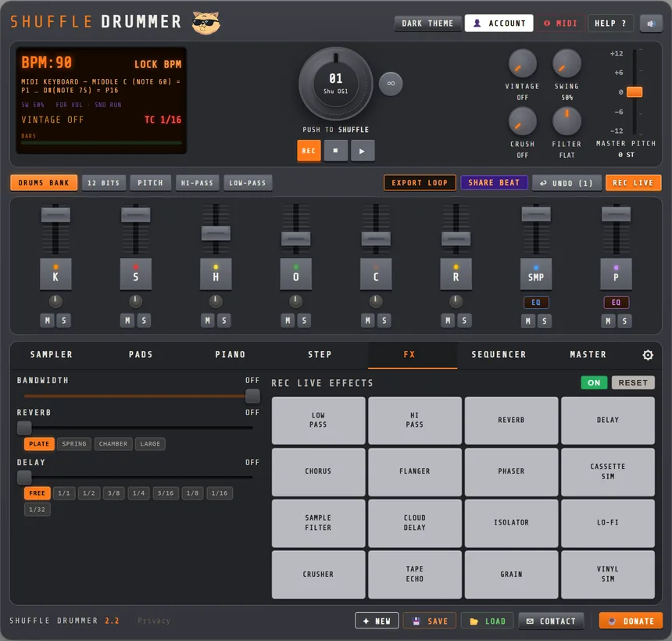Trigger the K kick drum pad
Screen dimensions: 672x641
(55, 274)
